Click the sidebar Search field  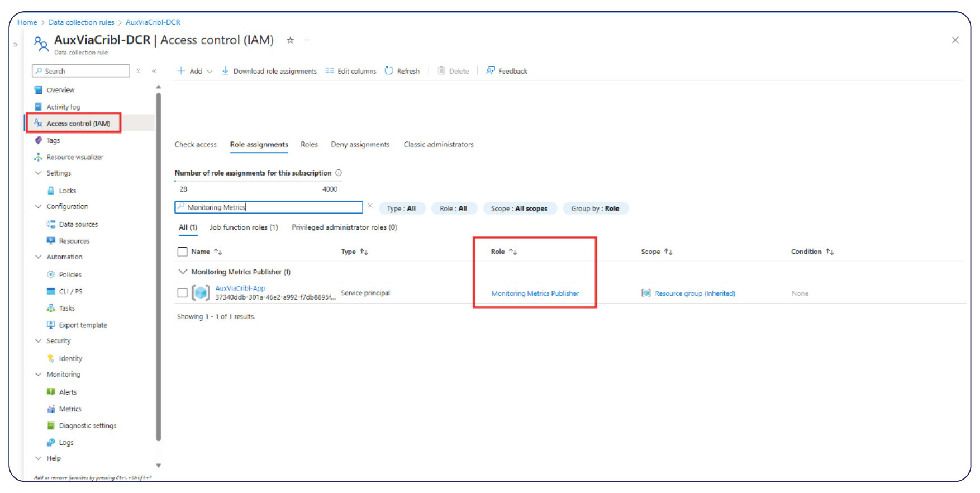pos(81,71)
